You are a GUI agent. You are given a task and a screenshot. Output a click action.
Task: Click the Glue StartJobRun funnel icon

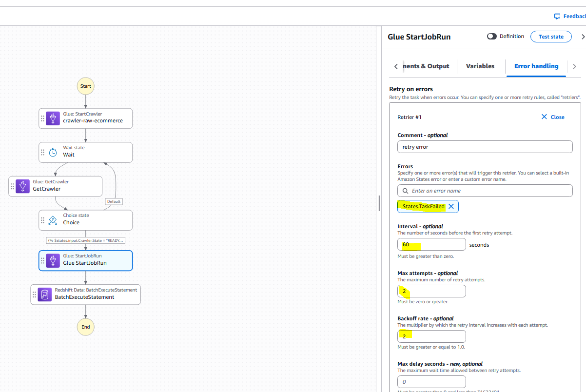pos(53,260)
